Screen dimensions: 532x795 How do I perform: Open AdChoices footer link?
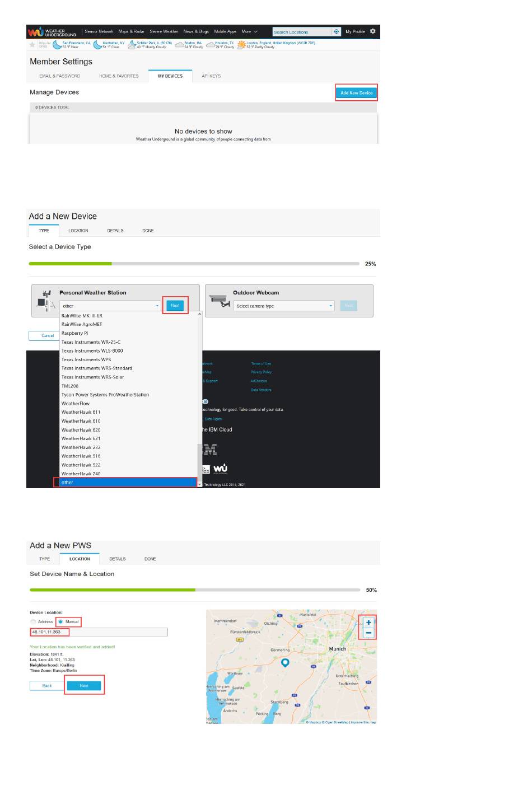click(x=259, y=381)
